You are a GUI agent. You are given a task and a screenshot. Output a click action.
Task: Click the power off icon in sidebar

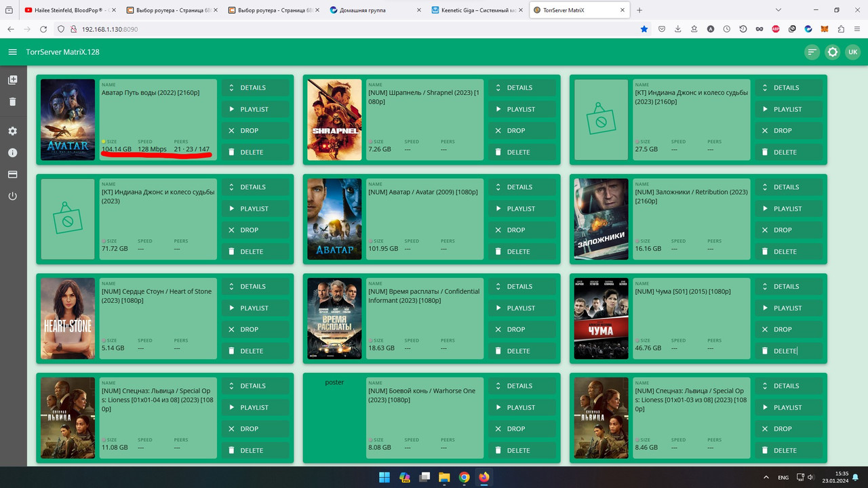12,196
